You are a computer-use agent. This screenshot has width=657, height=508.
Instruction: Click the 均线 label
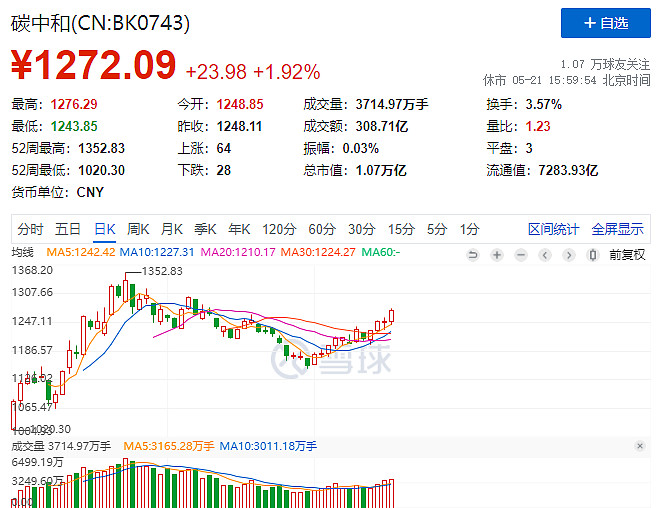tap(22, 252)
